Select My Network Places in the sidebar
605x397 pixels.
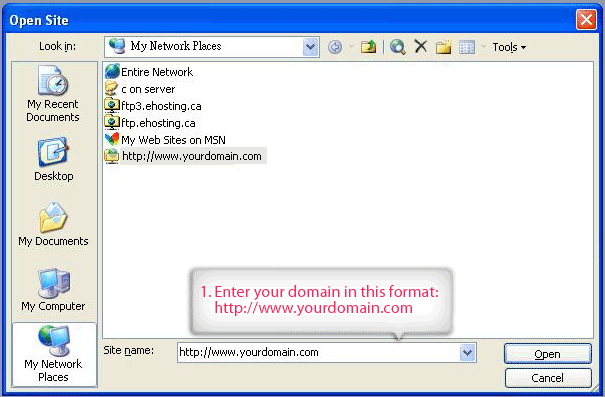point(54,354)
